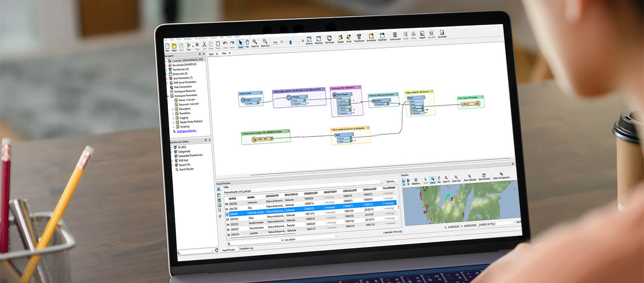644x283 pixels.
Task: Click the Paste toolbar icon
Action: coord(217,45)
